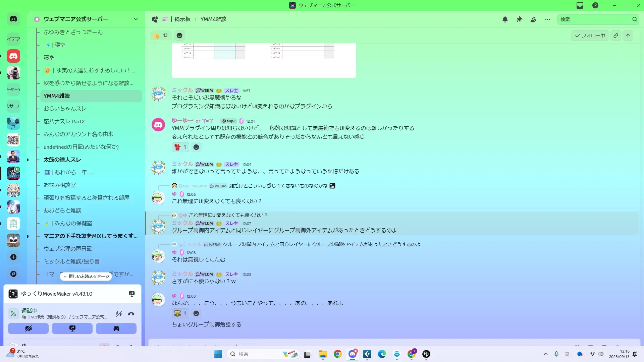Expand ウェブマニア公式サーバー server dropdown
This screenshot has width=644, height=362.
pos(136,19)
